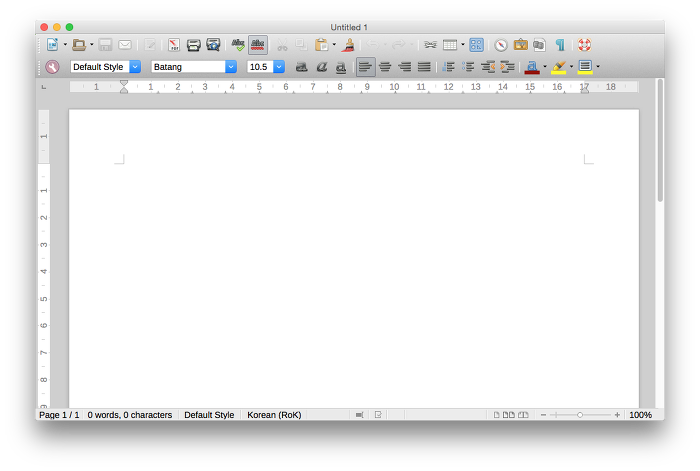Run Spelling and Grammar check
700x471 pixels.
click(x=238, y=45)
